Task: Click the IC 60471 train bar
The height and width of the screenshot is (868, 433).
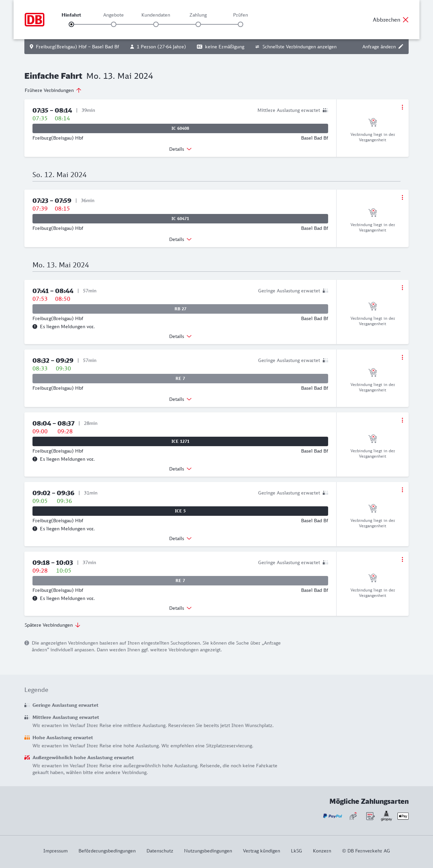Action: pyautogui.click(x=180, y=219)
